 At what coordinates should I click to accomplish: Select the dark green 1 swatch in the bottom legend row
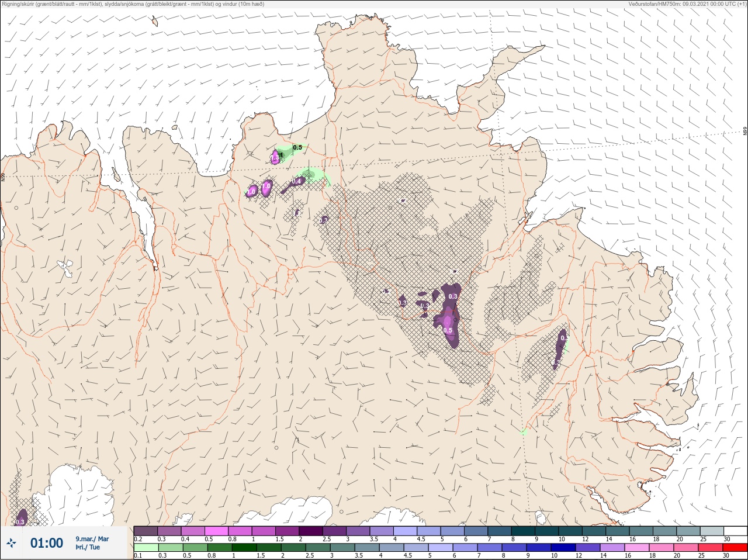tap(244, 548)
